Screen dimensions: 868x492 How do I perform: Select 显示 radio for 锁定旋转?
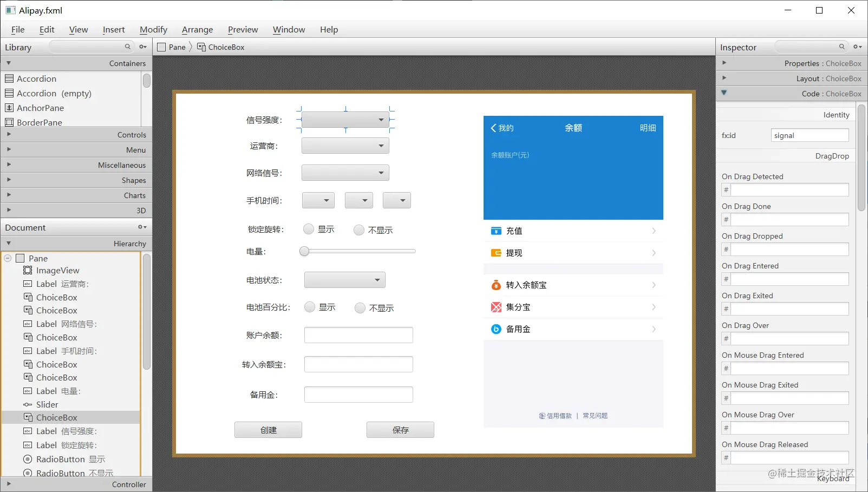click(x=309, y=229)
